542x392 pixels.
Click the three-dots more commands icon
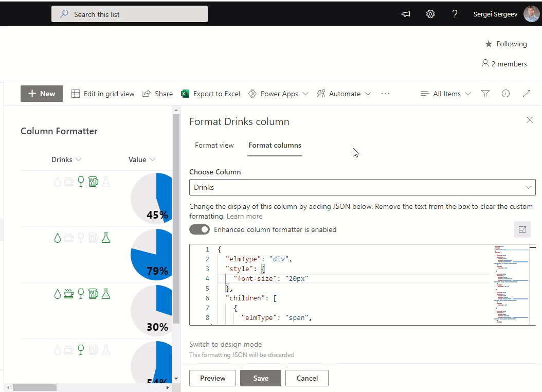[385, 94]
